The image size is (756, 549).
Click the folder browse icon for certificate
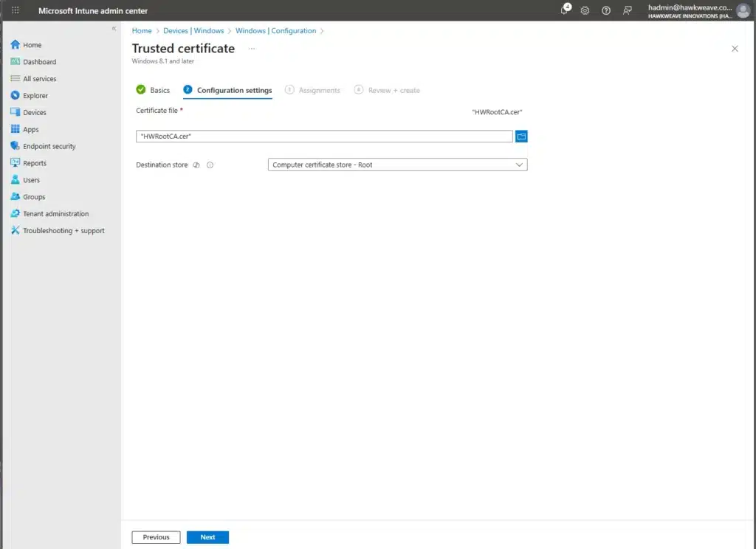click(521, 137)
